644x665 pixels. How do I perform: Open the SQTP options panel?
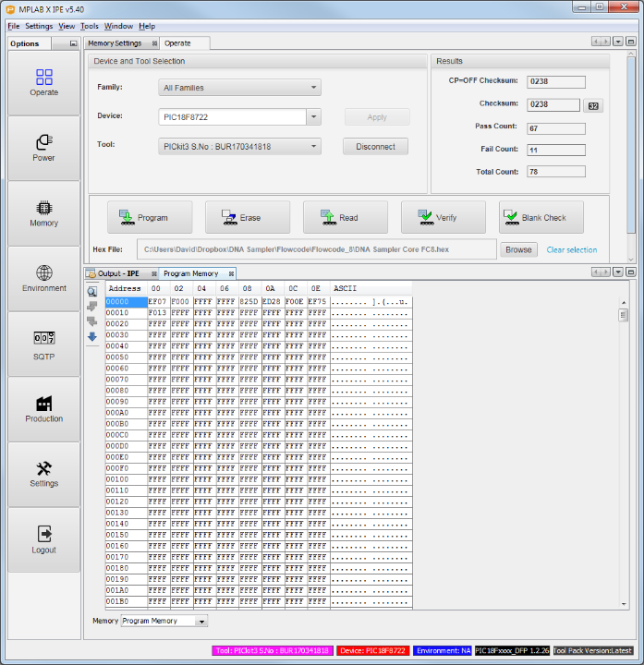click(x=43, y=345)
